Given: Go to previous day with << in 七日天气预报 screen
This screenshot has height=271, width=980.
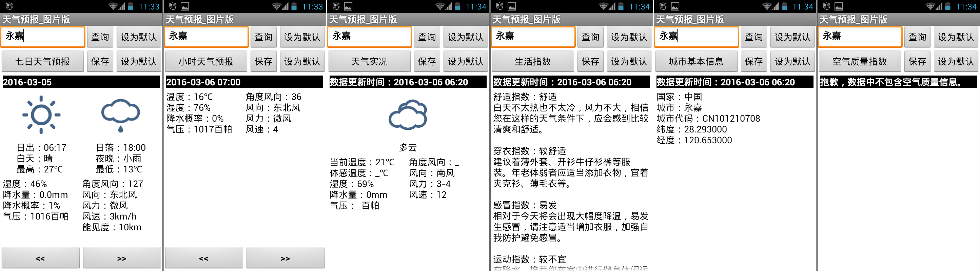Looking at the screenshot, I should click(41, 258).
